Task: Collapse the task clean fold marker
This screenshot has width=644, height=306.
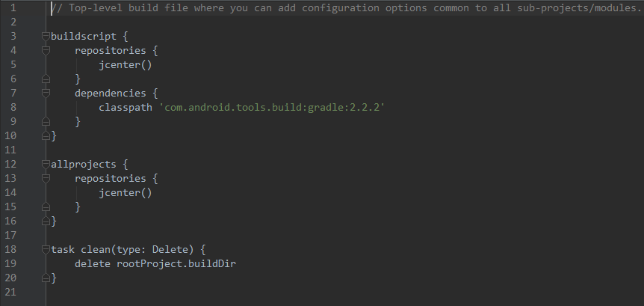Action: (46, 250)
